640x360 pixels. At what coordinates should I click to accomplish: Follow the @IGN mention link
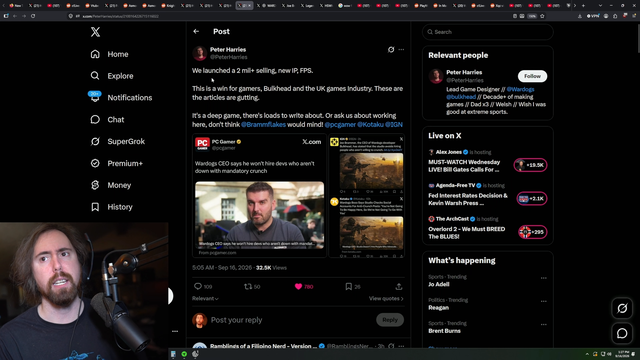(x=394, y=124)
